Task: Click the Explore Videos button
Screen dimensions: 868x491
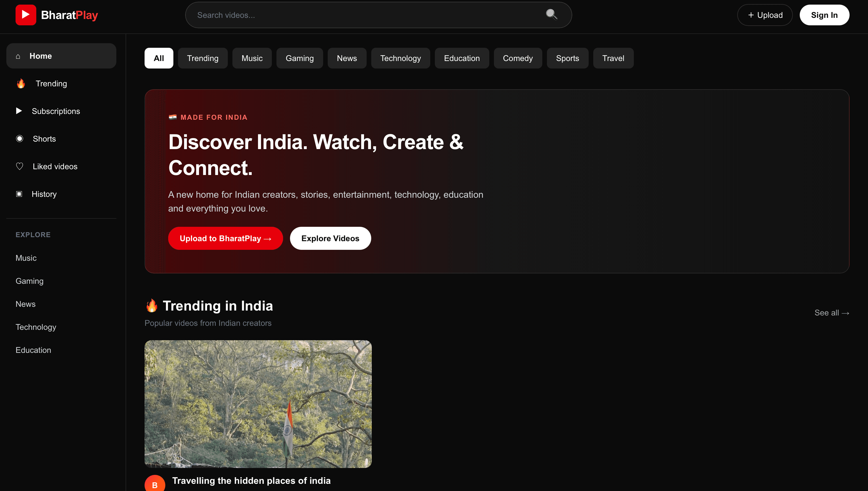Action: pyautogui.click(x=330, y=238)
